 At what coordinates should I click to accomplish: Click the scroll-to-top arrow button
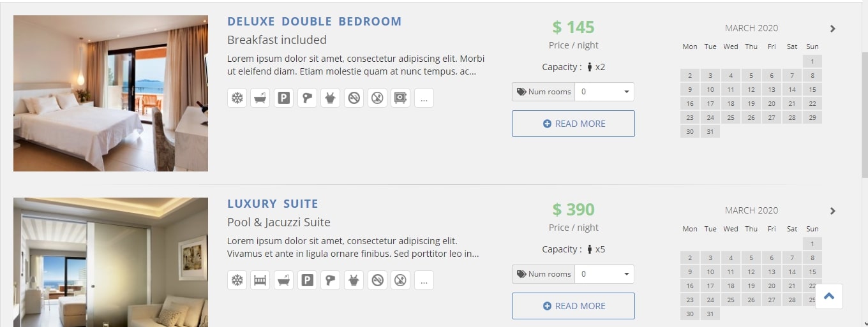[x=829, y=296]
